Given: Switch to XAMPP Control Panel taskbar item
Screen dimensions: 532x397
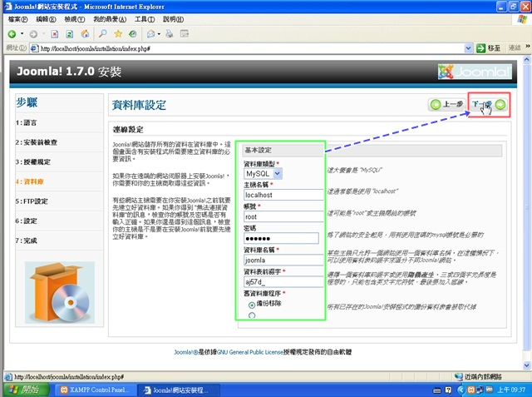Looking at the screenshot, I should pyautogui.click(x=96, y=390).
